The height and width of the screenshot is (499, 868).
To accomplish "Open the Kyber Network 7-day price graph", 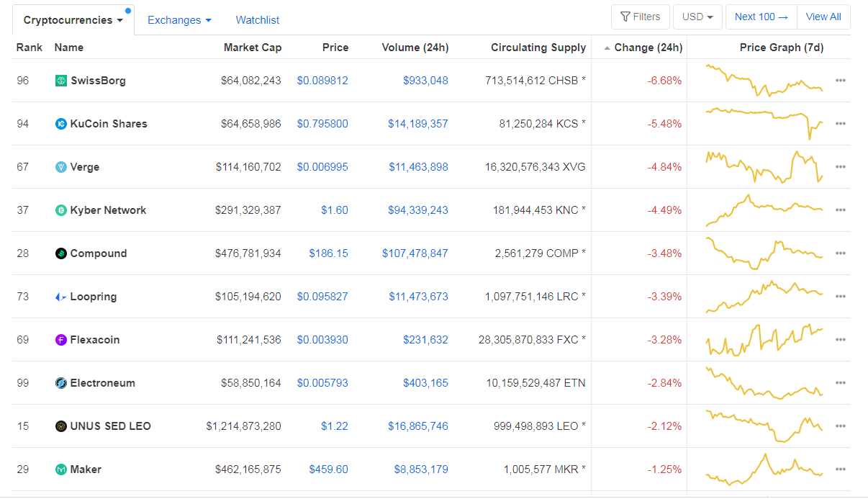I will coord(764,210).
